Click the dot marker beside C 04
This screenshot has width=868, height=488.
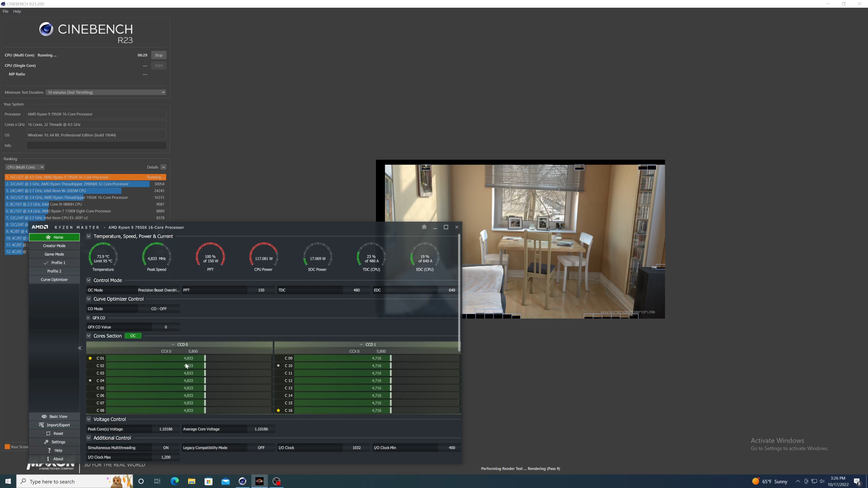point(90,381)
